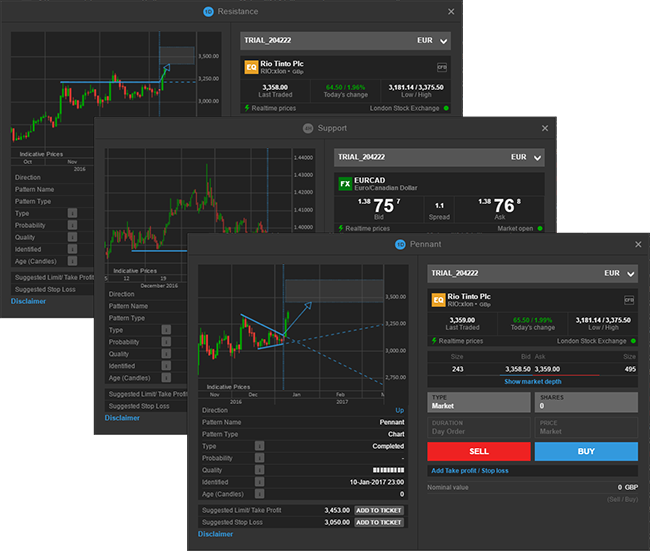Close the Support window
The height and width of the screenshot is (551, 650).
tap(544, 128)
